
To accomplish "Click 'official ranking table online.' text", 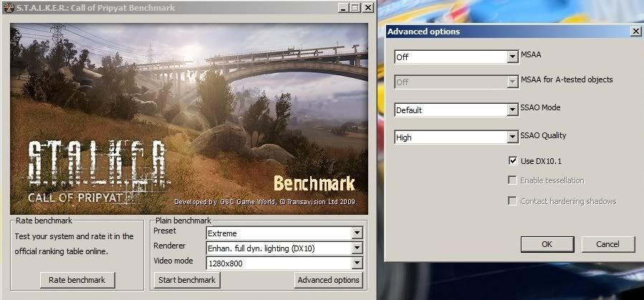I will point(61,251).
